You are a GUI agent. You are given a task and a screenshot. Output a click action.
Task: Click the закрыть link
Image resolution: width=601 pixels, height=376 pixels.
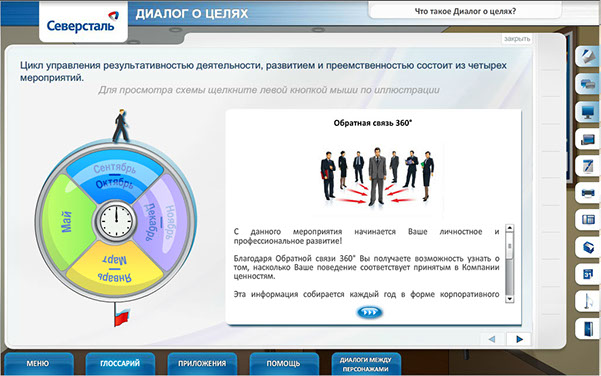pyautogui.click(x=517, y=39)
